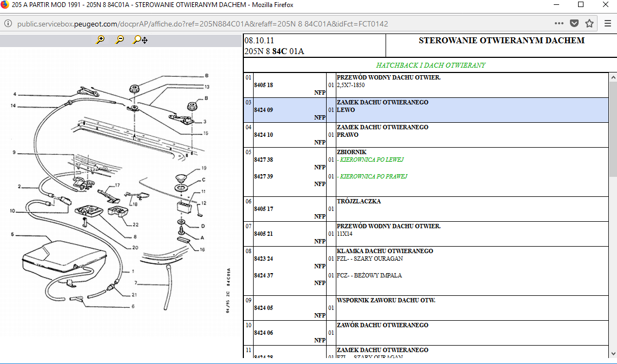Viewport: 617px width, 364px height.
Task: Click part number 8405 18
Action: click(x=263, y=85)
